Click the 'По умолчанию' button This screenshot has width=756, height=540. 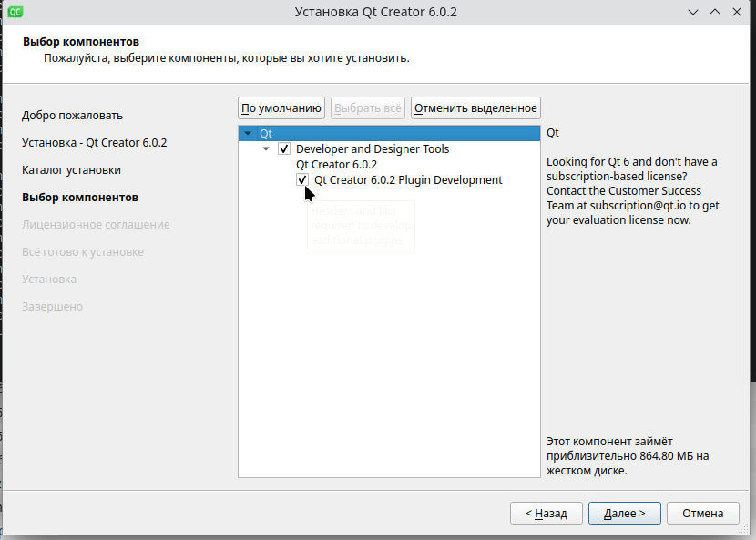point(281,108)
